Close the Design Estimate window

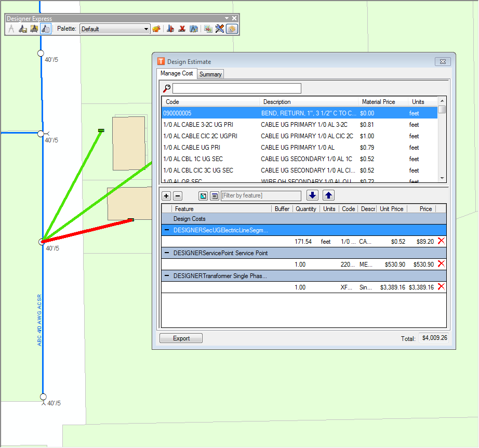click(443, 62)
